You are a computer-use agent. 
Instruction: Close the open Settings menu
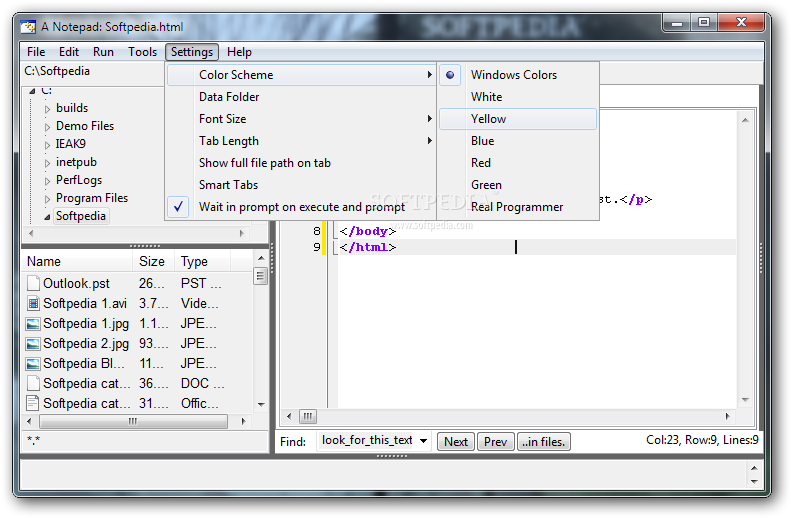point(192,52)
